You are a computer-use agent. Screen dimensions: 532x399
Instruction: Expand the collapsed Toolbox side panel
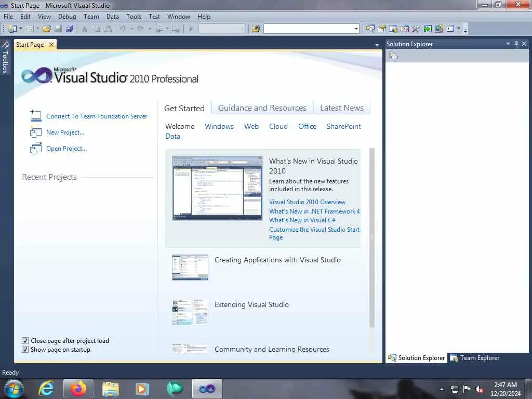pos(5,58)
